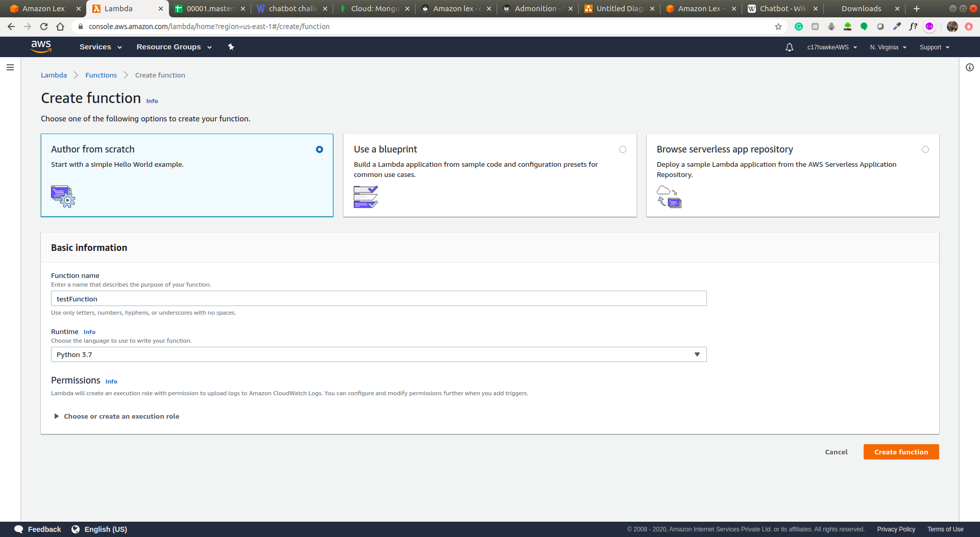Open Info link next to Create function
Viewport: 980px width, 537px height.
coord(152,101)
